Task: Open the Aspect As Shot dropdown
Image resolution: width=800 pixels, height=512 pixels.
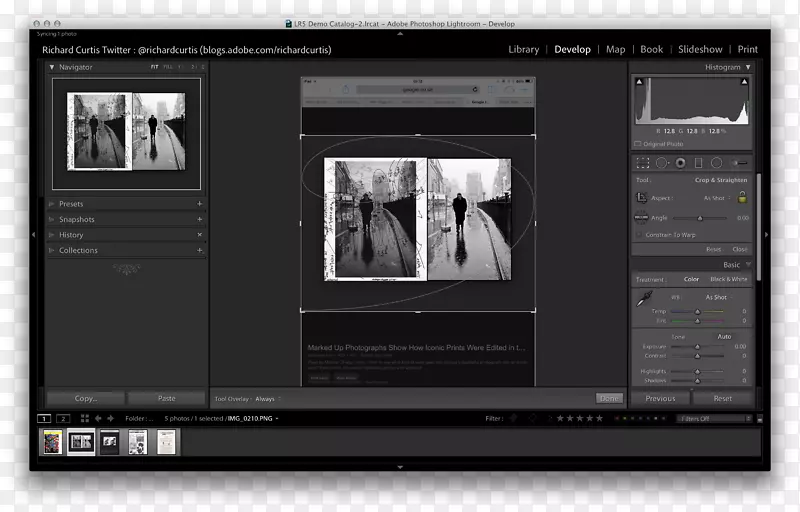Action: pyautogui.click(x=715, y=198)
